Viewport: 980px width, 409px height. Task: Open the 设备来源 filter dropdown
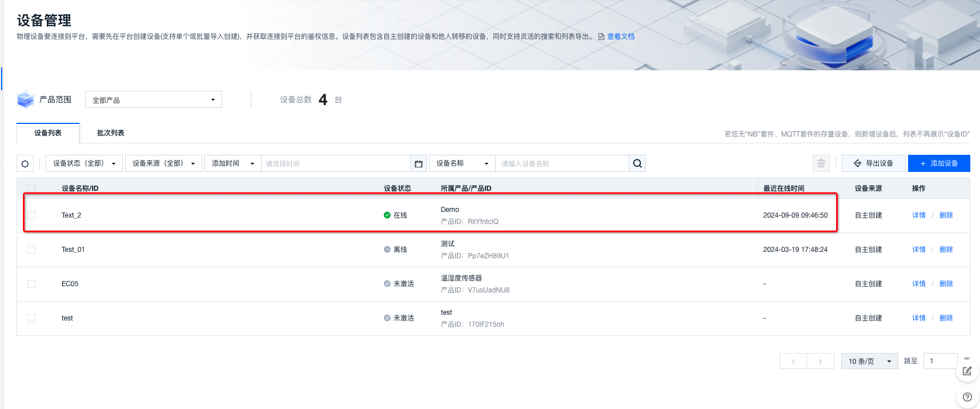click(x=163, y=163)
